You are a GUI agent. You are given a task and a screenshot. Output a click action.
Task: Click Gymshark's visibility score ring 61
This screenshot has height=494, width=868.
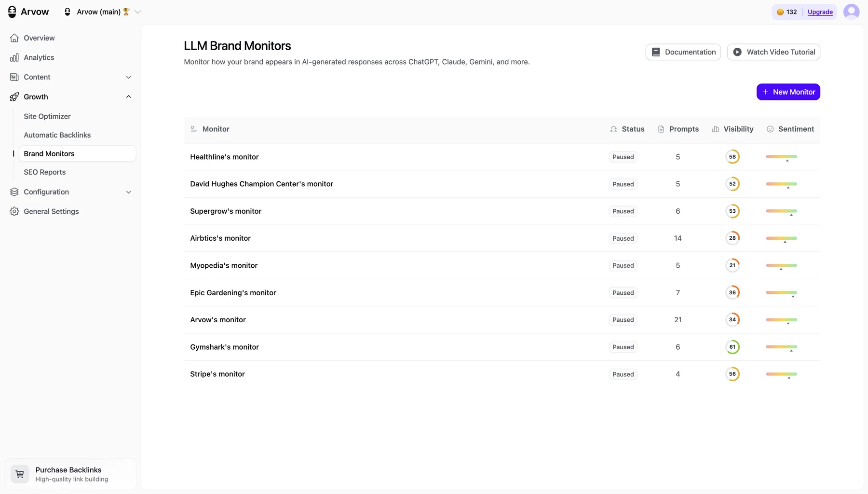732,347
